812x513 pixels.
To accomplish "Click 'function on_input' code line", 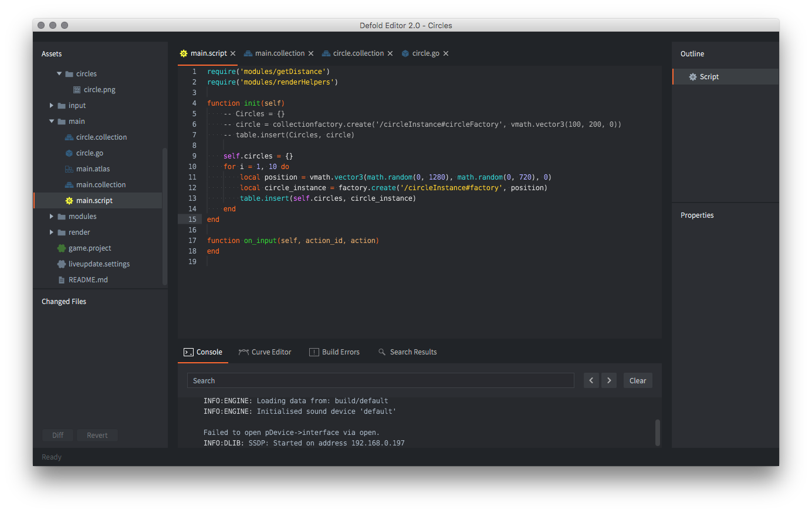I will (293, 241).
